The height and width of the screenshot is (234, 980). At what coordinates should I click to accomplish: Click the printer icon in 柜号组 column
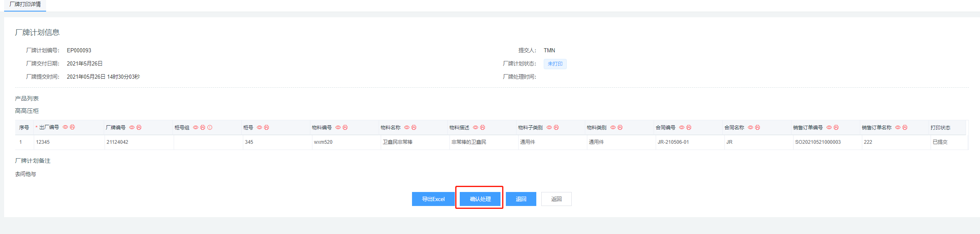pyautogui.click(x=203, y=128)
